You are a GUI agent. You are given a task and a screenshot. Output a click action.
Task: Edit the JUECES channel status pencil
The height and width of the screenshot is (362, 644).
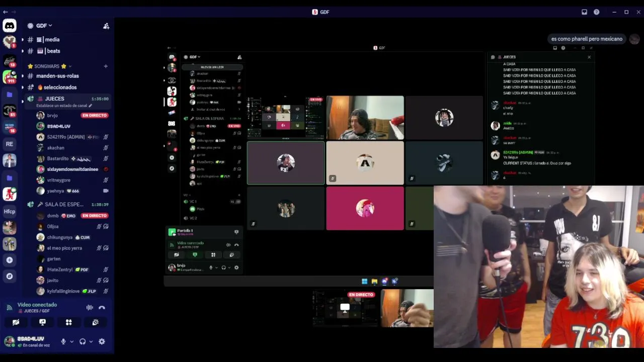[91, 106]
